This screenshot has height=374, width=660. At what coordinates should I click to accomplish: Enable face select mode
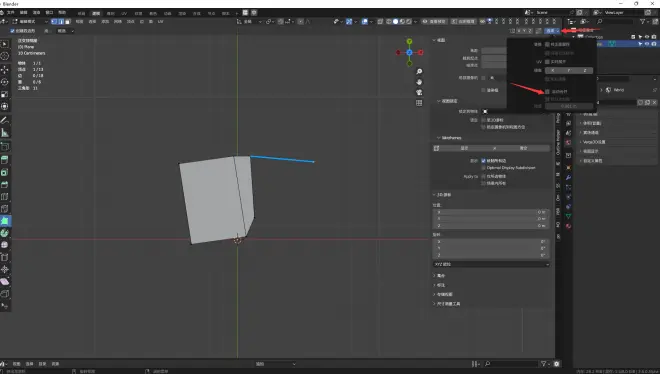click(x=68, y=21)
